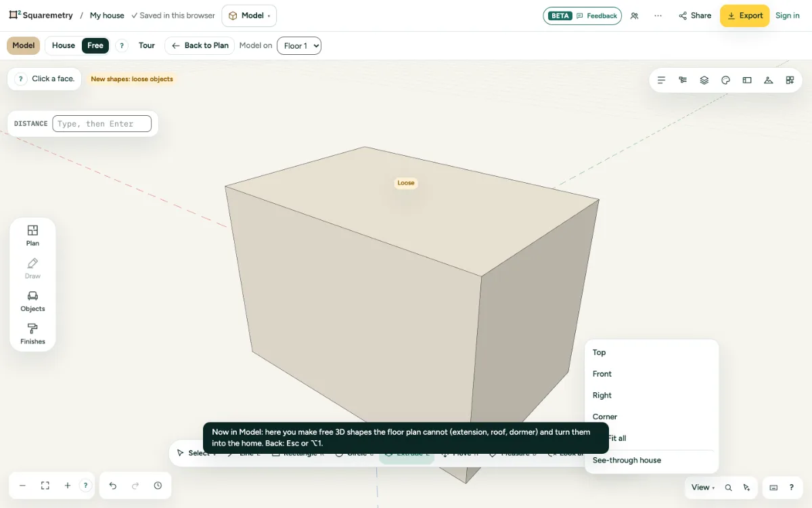
Task: Open the Objects panel with sofa icon
Action: [x=32, y=301]
